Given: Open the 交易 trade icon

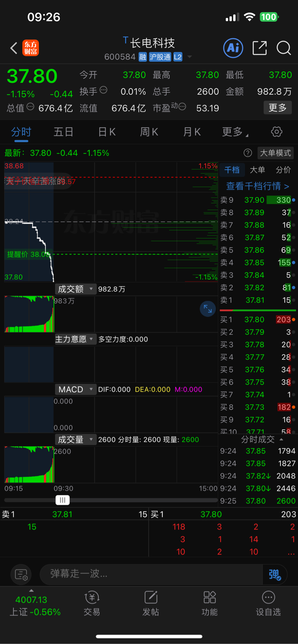Looking at the screenshot, I should pos(92,603).
